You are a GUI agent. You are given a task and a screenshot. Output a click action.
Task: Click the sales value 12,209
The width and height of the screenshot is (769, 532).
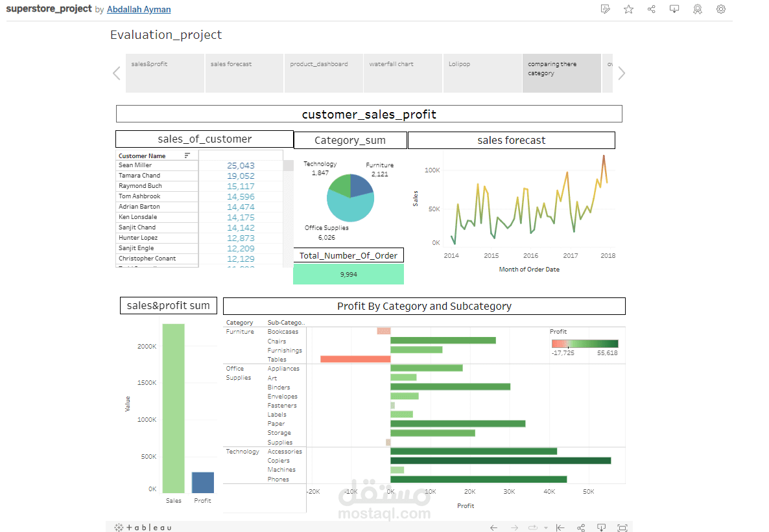coord(241,249)
